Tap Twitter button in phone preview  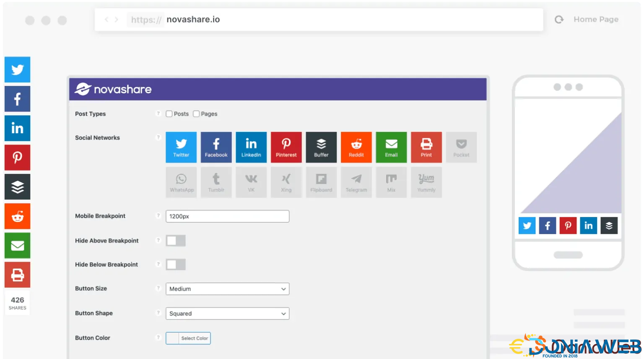[x=527, y=226]
